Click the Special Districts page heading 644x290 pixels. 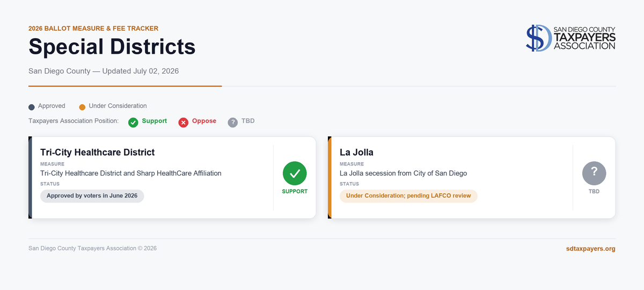pyautogui.click(x=112, y=47)
